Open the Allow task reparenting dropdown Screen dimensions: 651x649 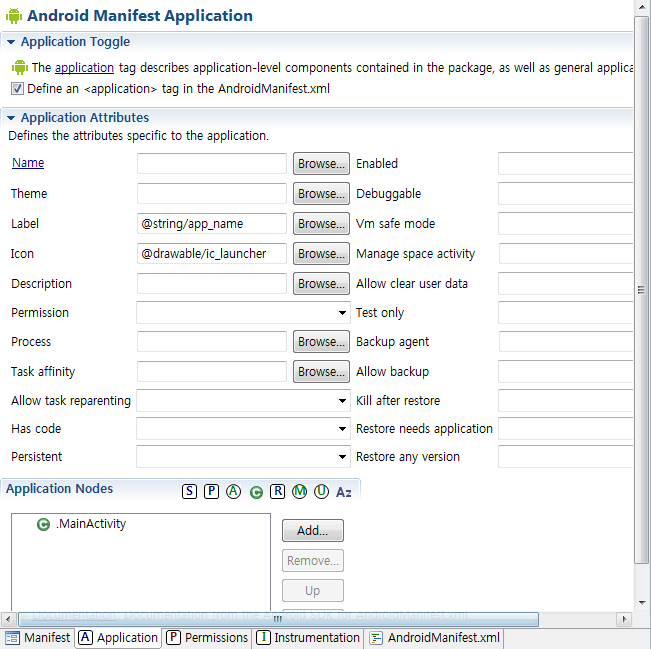tap(243, 401)
